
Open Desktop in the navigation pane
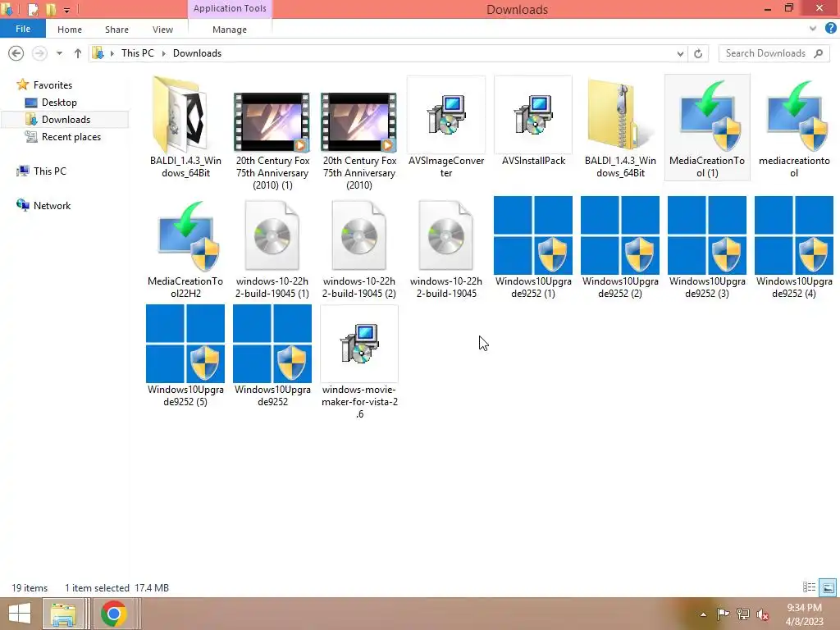click(x=59, y=103)
